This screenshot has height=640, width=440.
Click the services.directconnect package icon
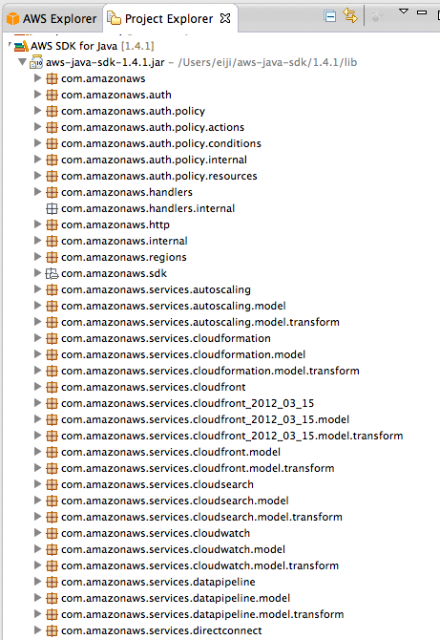52,631
